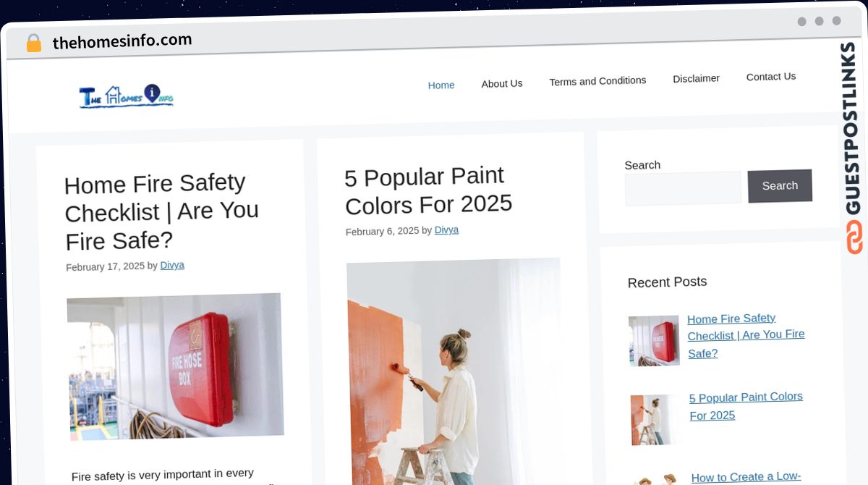
Task: Open recent post Home Fire Safety Checklist link
Action: 746,336
